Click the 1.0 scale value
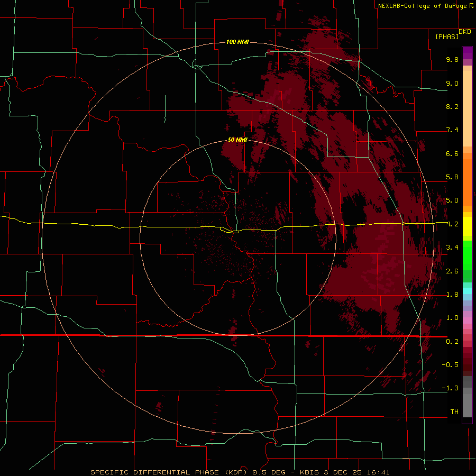This screenshot has width=476, height=476. pyautogui.click(x=452, y=318)
